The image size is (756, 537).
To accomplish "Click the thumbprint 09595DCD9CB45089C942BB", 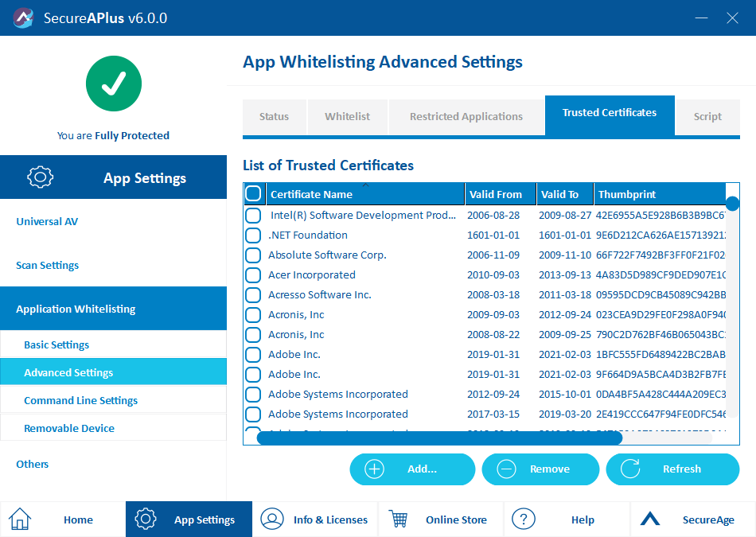I will 661,294.
